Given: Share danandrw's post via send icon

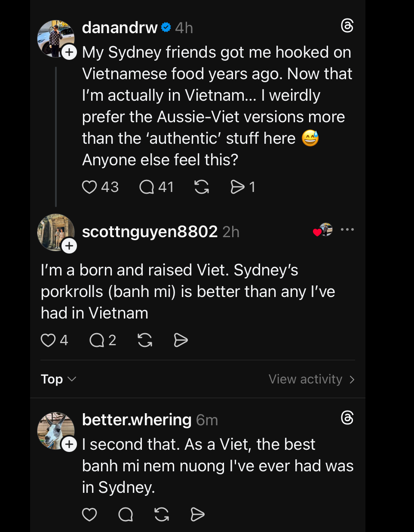Looking at the screenshot, I should 237,187.
